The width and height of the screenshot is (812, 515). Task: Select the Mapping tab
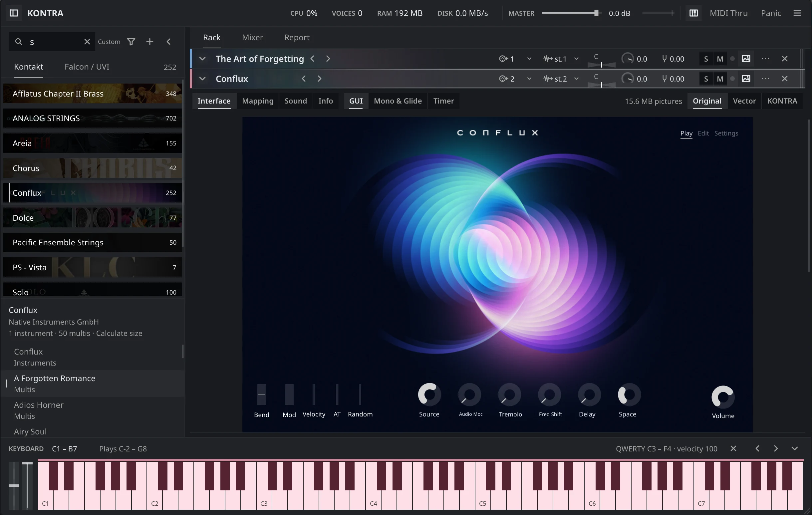258,101
